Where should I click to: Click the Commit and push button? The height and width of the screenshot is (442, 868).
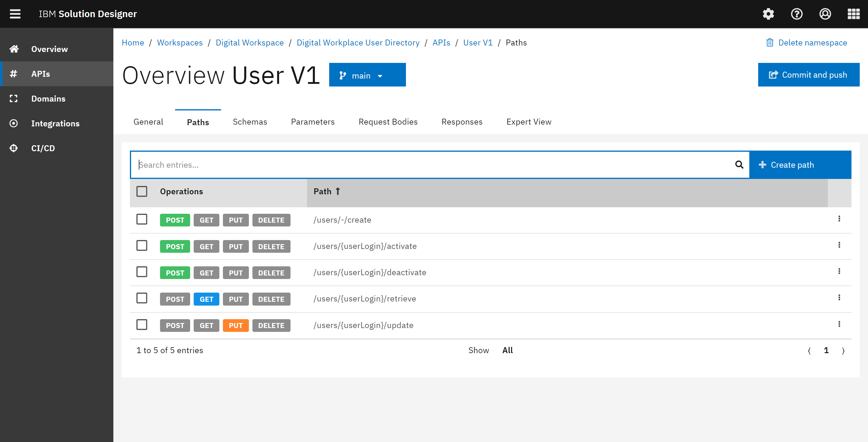point(808,75)
